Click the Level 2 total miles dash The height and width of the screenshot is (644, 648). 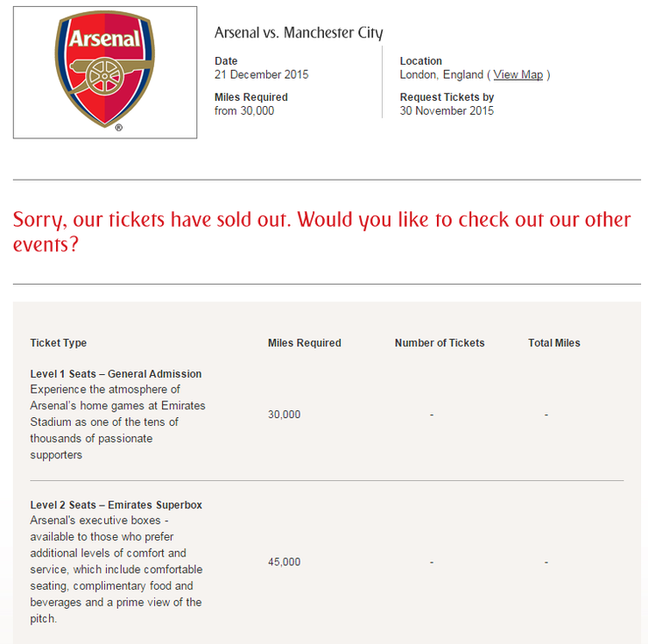[x=546, y=563]
